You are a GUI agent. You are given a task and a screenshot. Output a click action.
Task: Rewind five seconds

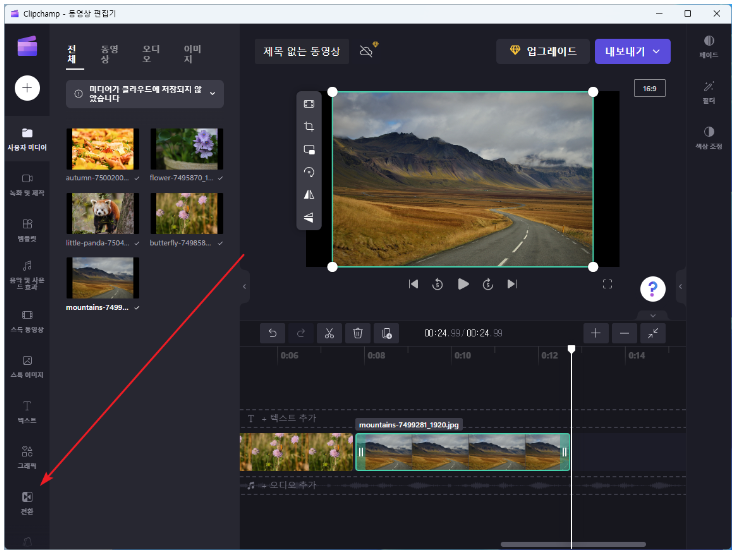(x=437, y=284)
